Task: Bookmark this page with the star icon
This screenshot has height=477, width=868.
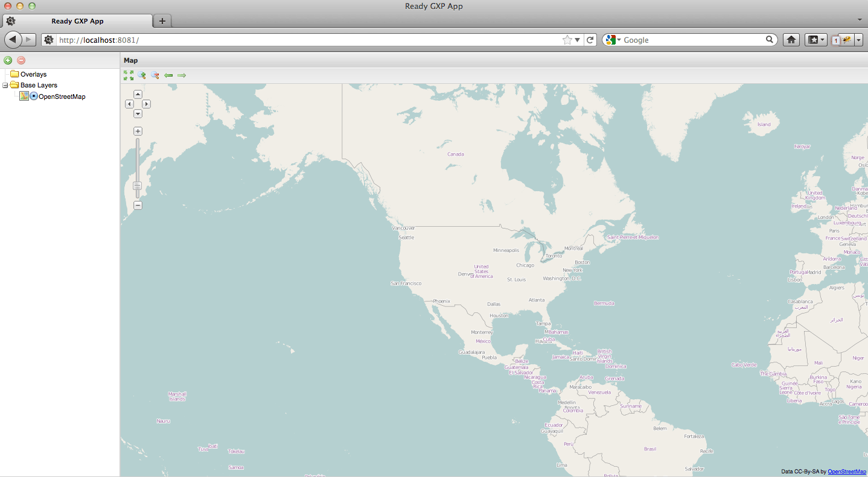Action: pyautogui.click(x=567, y=40)
